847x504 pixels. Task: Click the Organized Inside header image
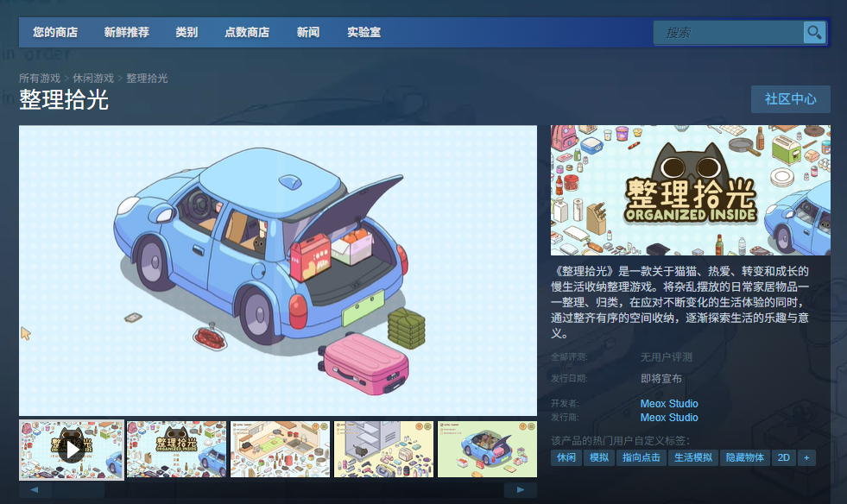691,190
